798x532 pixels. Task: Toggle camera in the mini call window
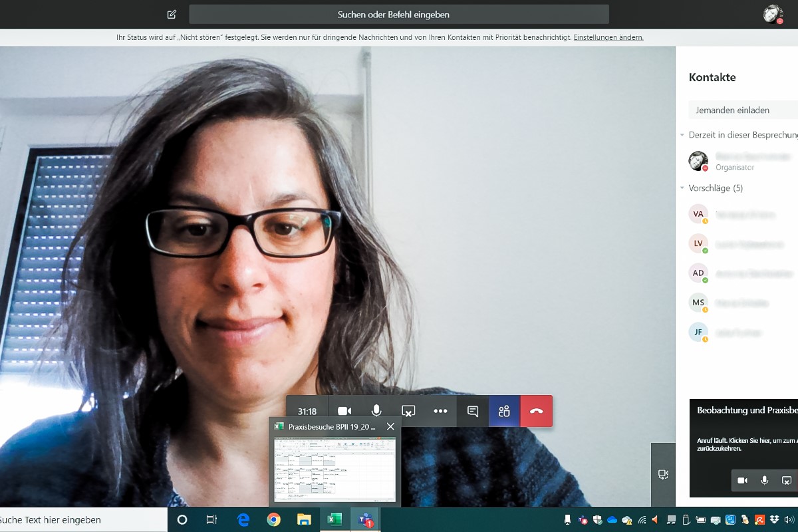tap(743, 480)
